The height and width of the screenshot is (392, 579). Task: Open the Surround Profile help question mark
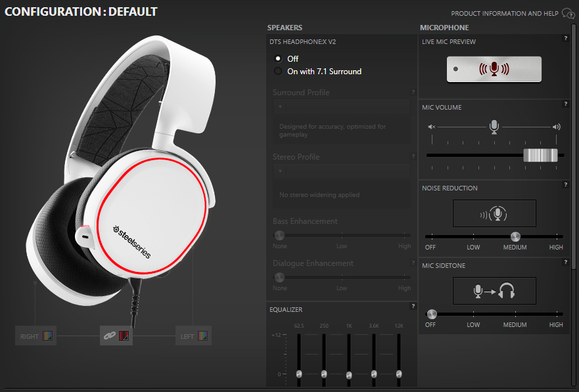[x=413, y=92]
